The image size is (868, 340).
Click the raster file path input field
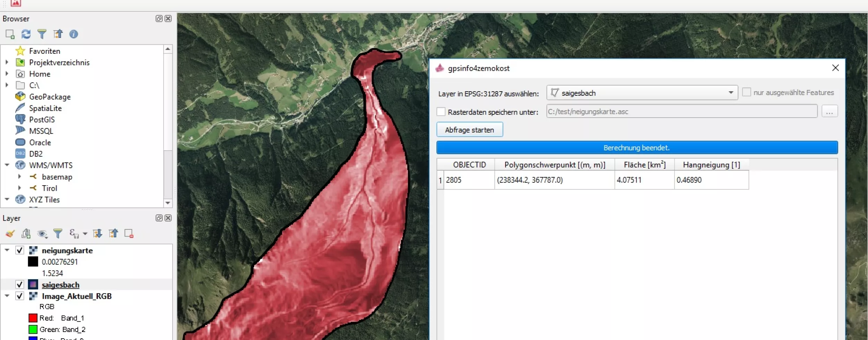pyautogui.click(x=682, y=112)
